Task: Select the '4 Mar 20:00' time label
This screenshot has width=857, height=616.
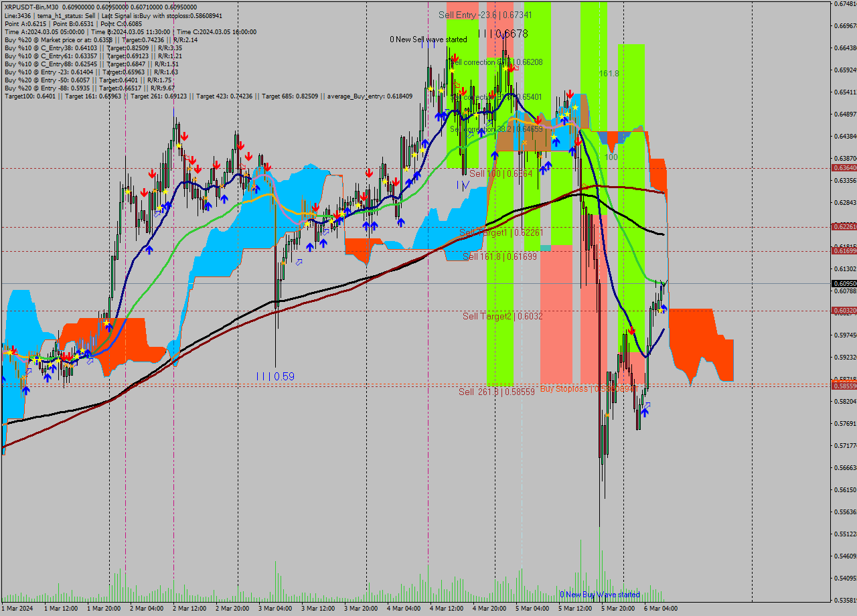Action: pyautogui.click(x=489, y=609)
